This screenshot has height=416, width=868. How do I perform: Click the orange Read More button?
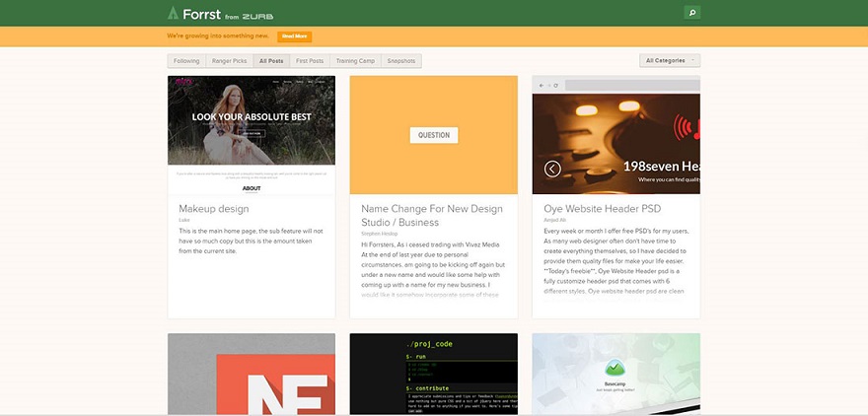pos(295,36)
